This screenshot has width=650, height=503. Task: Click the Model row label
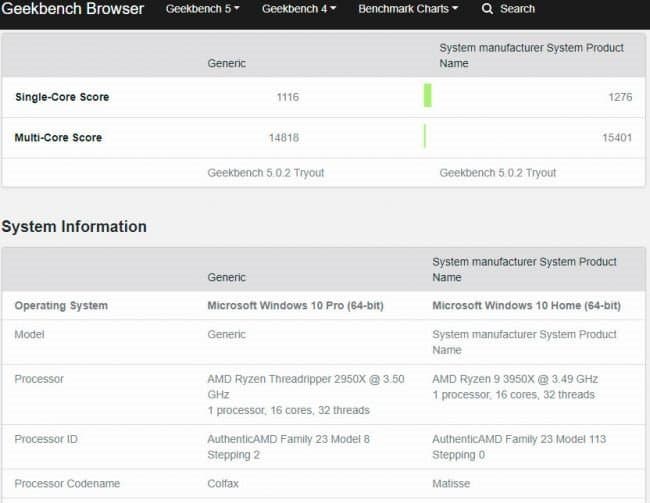click(29, 334)
